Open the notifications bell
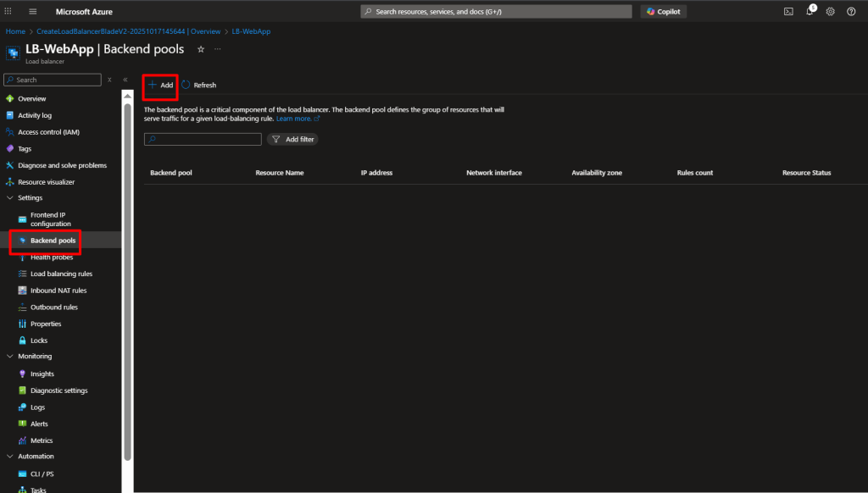This screenshot has width=868, height=493. click(x=810, y=12)
